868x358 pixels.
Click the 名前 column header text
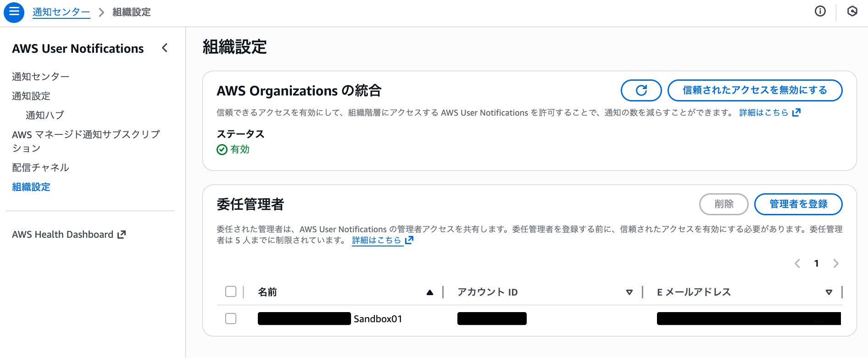click(267, 292)
